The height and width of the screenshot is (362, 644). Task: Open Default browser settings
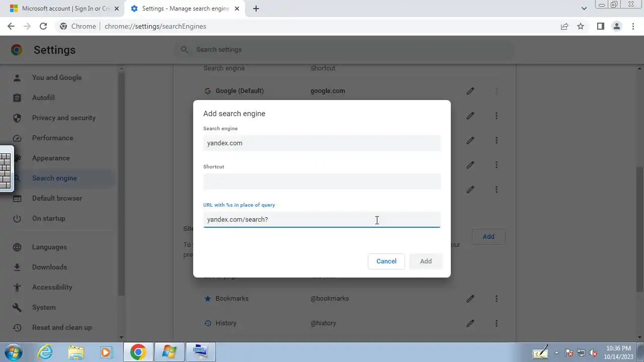coord(57,198)
